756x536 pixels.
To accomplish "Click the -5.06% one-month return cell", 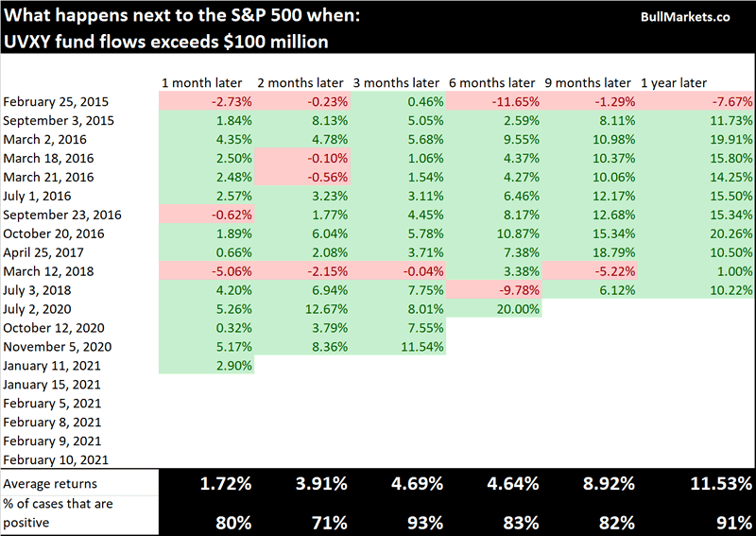I will click(x=228, y=271).
